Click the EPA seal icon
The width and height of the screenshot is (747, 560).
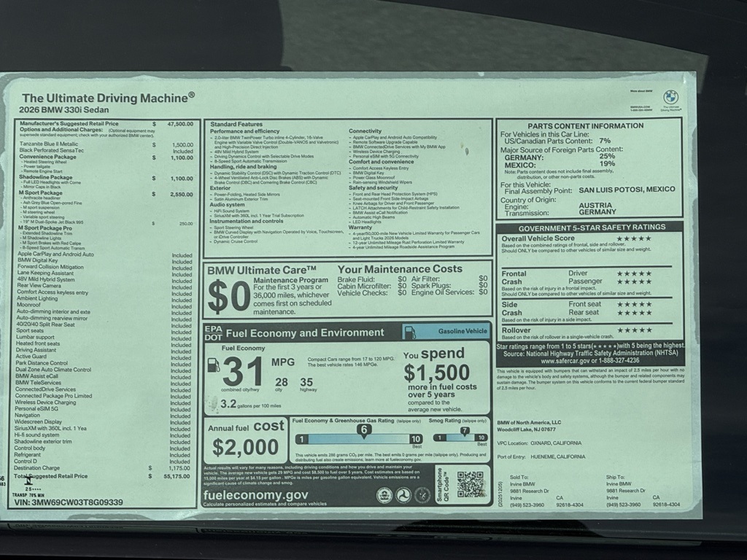(384, 495)
